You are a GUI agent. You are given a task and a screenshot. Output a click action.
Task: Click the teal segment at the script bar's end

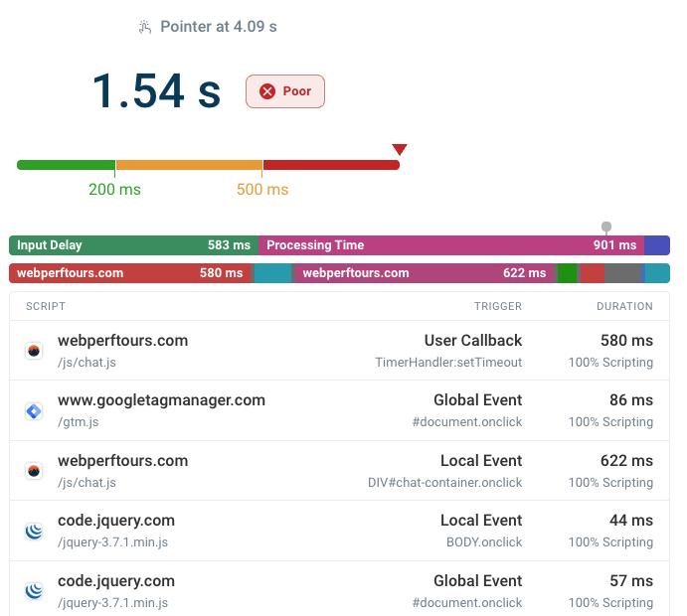click(x=657, y=273)
